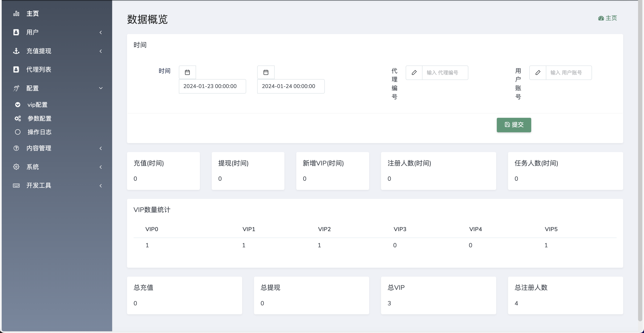
Task: Click the start date field 2024-01-23 00:00:00
Action: (212, 86)
